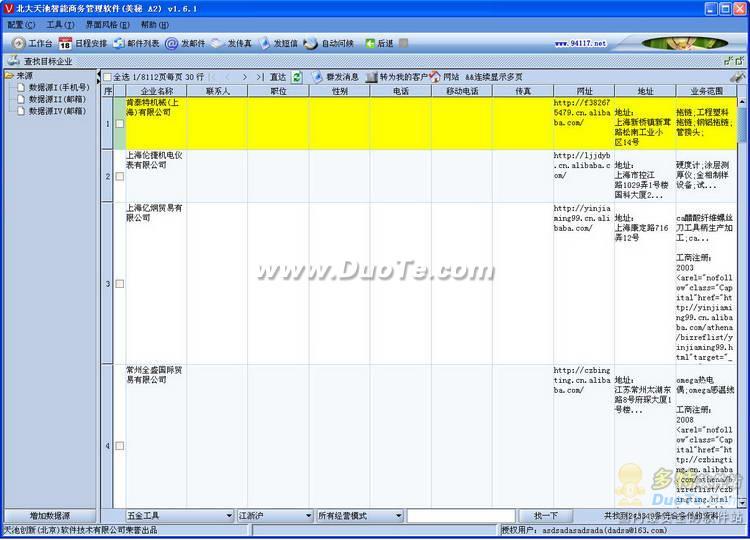Open the 工作台 workbench

(32, 44)
